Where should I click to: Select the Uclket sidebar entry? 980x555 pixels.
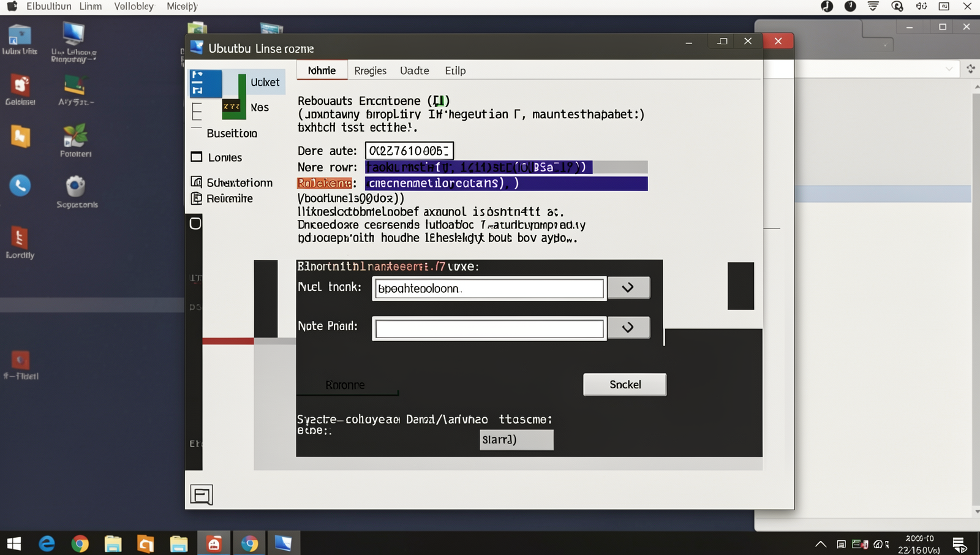tap(265, 82)
